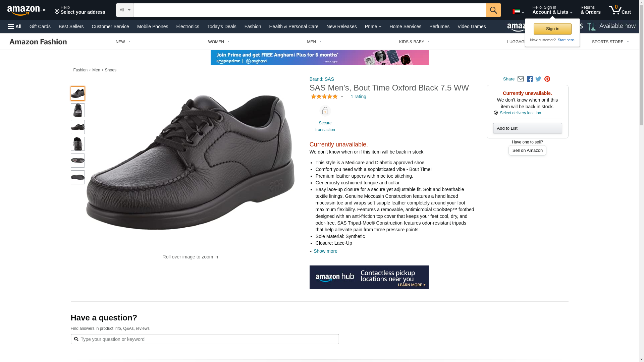Open the WOMEN fashion menu
644x362 pixels.
tap(219, 42)
